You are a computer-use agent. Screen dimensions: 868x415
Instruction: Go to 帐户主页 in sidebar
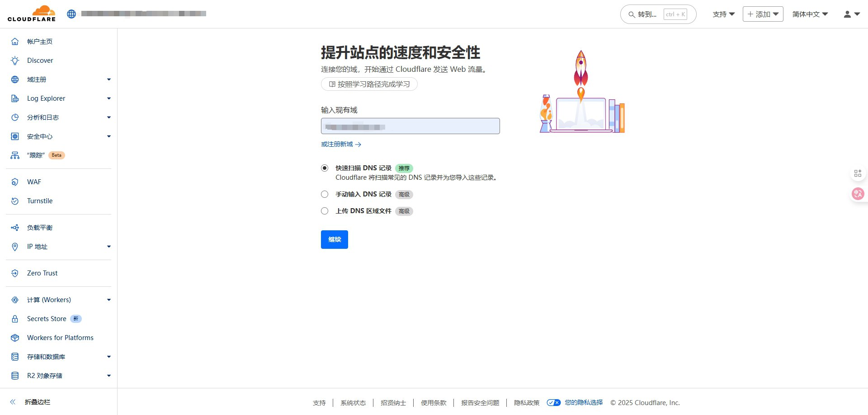coord(40,42)
